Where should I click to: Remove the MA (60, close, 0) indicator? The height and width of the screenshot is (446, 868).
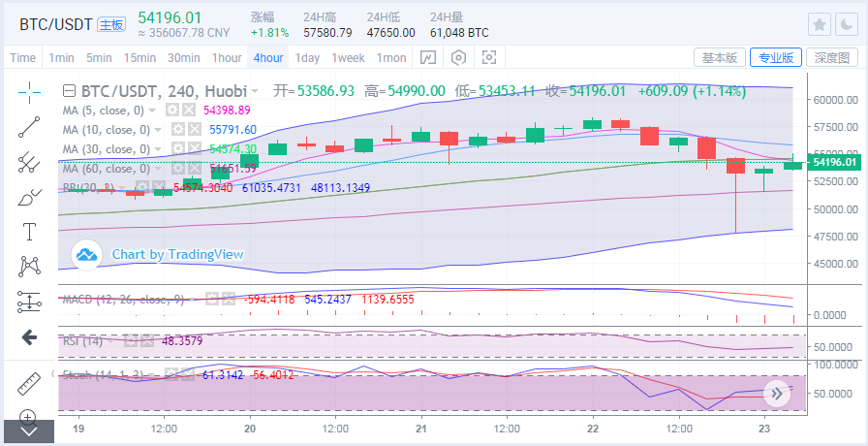195,168
